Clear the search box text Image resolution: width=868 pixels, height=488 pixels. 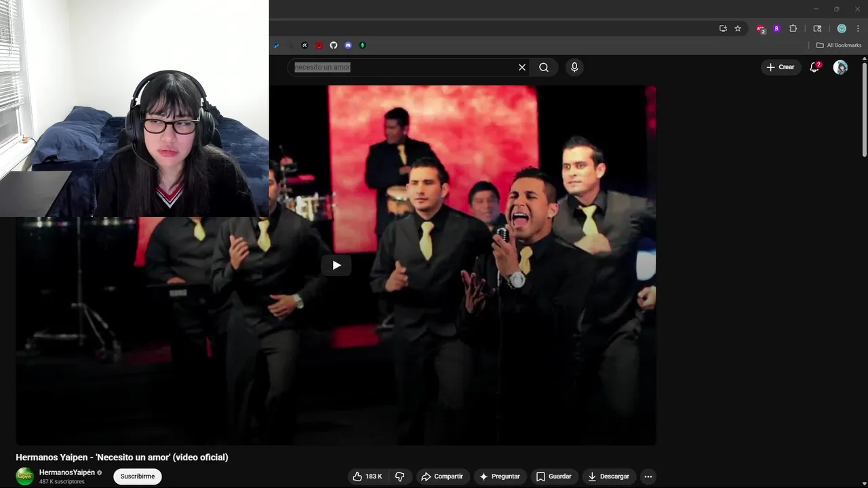pos(522,67)
